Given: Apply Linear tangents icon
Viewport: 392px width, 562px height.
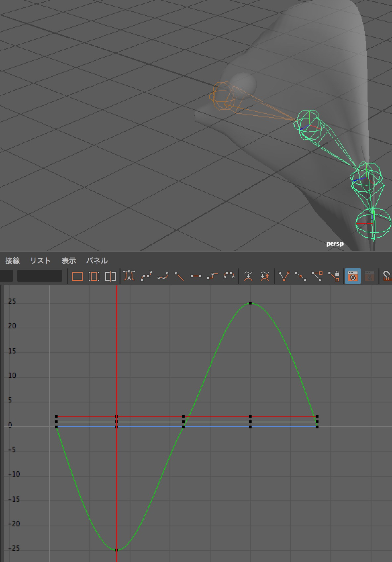Looking at the screenshot, I should click(x=179, y=276).
